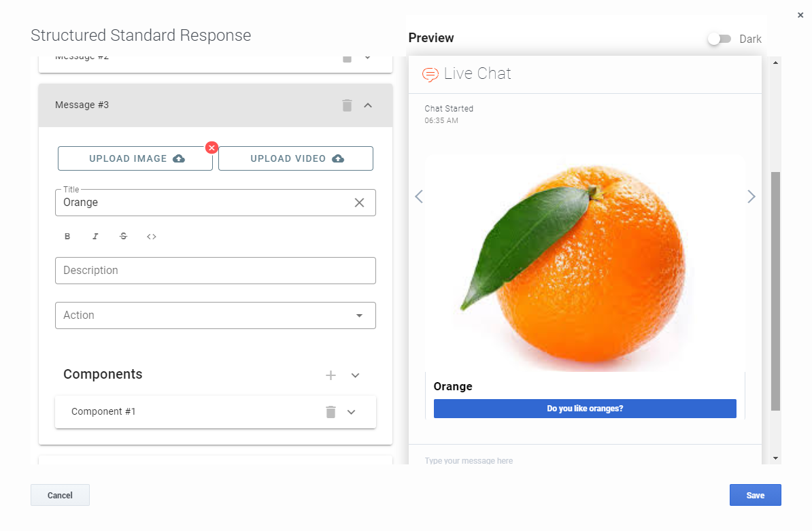Expand Component #1 details

pyautogui.click(x=352, y=412)
